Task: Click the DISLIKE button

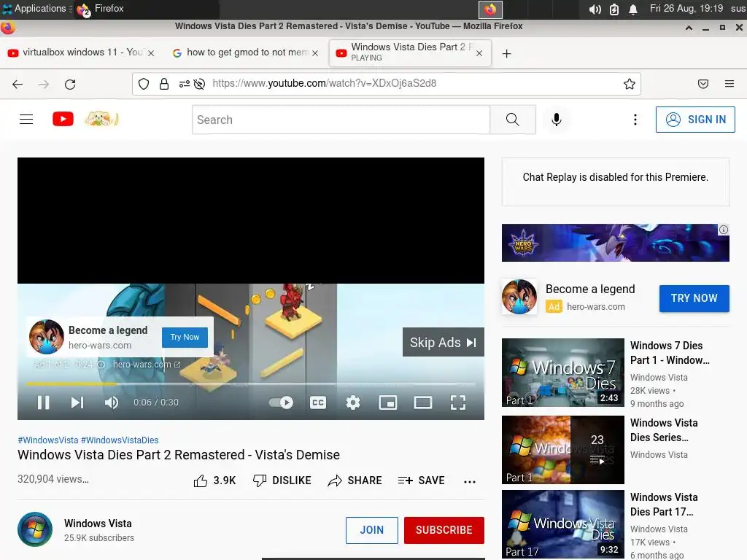Action: (x=282, y=481)
